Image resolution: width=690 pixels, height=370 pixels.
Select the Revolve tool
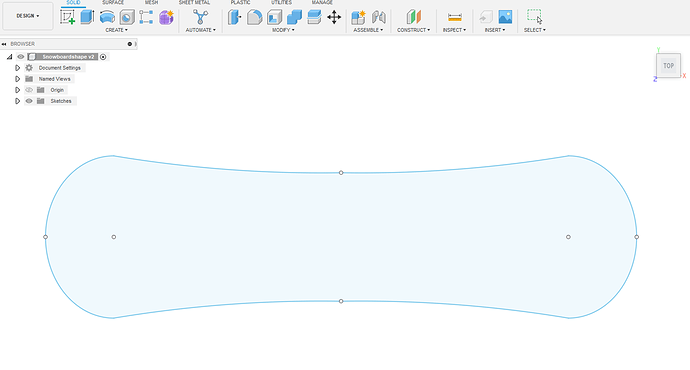coord(107,17)
